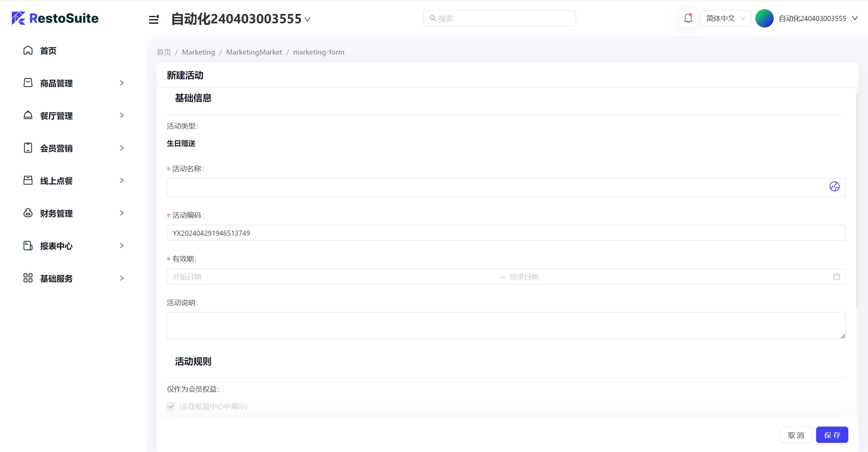The height and width of the screenshot is (452, 868).
Task: Click the 财务管理 money bag icon
Action: [x=28, y=213]
